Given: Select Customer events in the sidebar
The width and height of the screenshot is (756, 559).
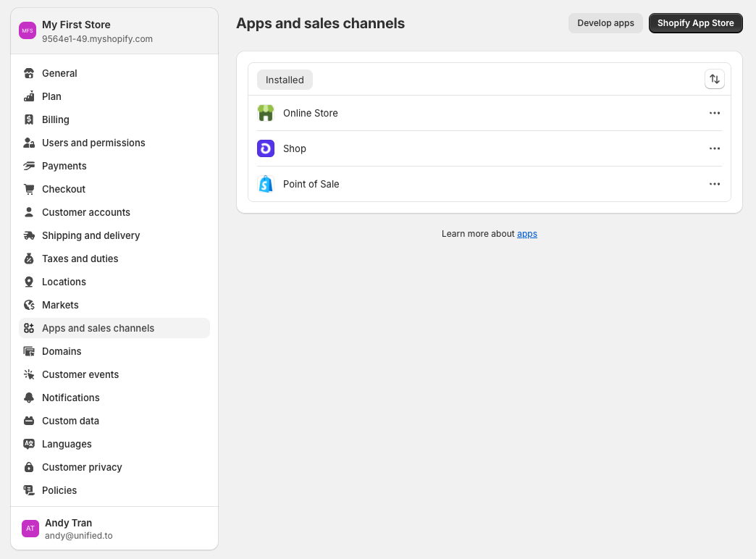Looking at the screenshot, I should pyautogui.click(x=114, y=374).
